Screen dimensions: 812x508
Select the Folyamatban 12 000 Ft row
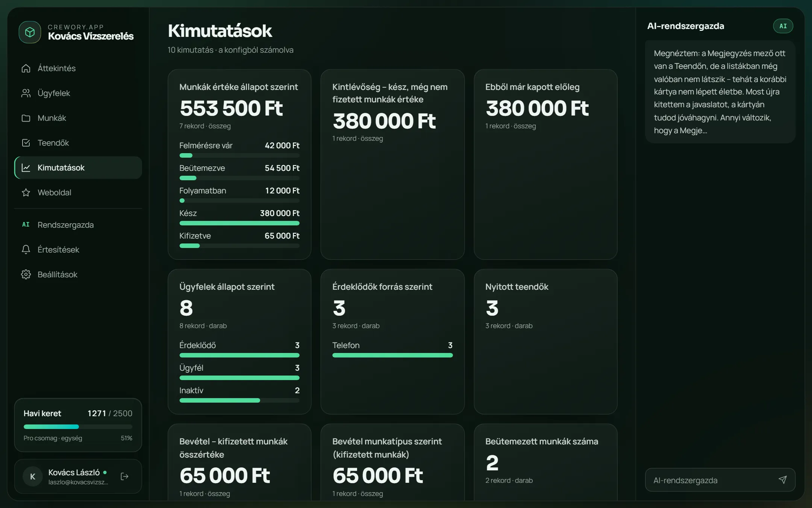(239, 195)
